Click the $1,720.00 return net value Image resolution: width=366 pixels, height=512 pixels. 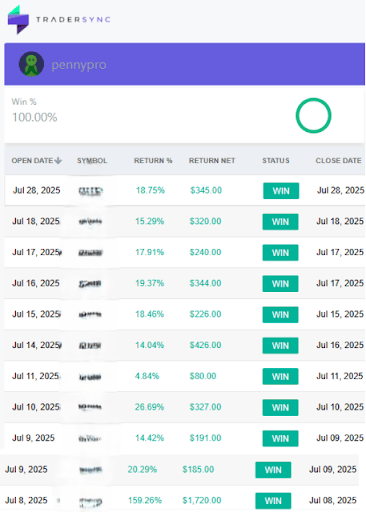click(x=202, y=500)
